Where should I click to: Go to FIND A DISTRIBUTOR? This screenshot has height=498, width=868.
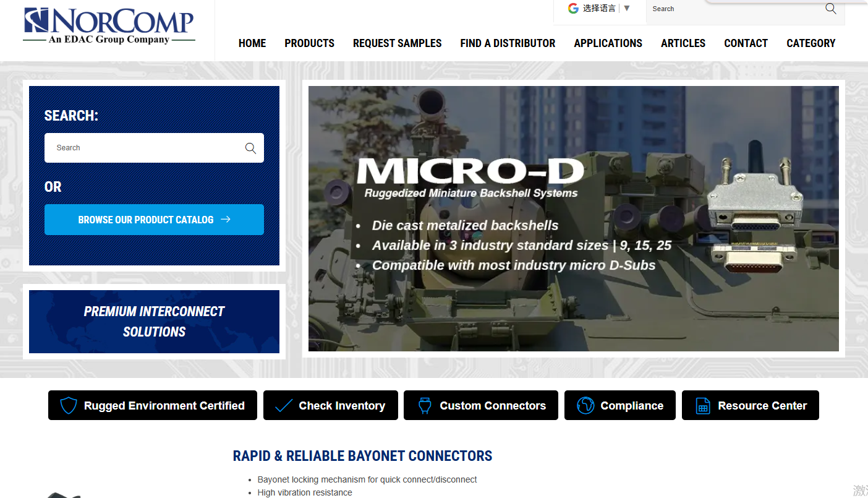tap(508, 43)
